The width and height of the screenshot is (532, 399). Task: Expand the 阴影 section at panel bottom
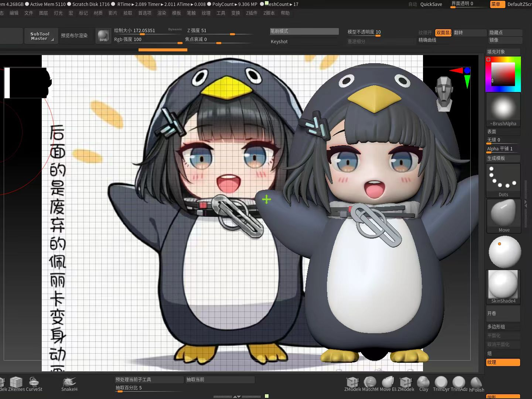pos(503,397)
